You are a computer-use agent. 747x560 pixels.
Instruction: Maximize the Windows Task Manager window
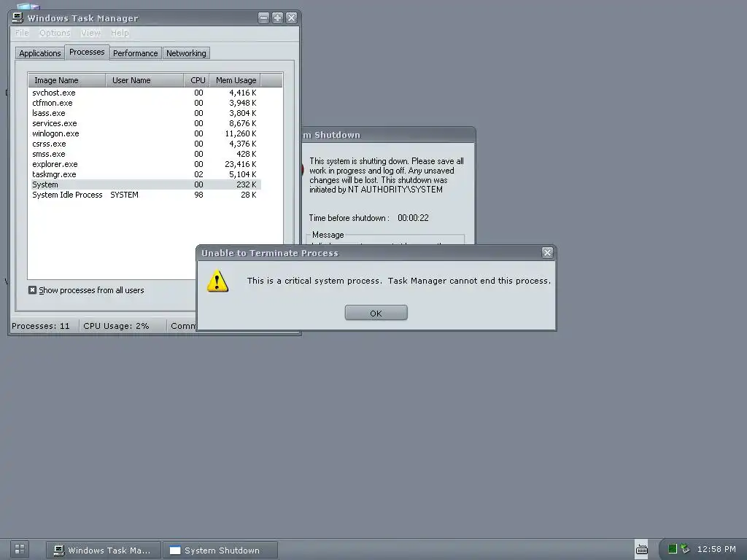pyautogui.click(x=277, y=18)
